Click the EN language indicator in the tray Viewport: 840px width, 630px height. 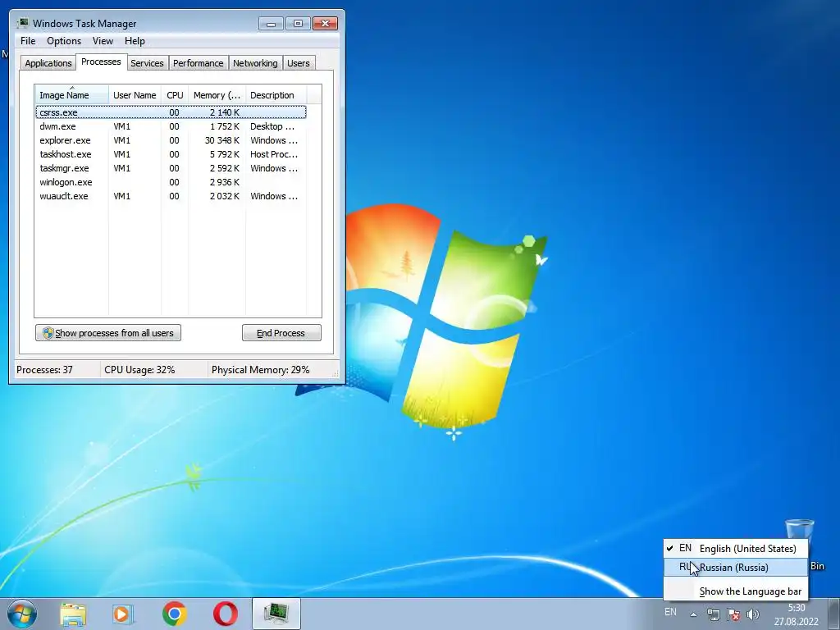670,612
